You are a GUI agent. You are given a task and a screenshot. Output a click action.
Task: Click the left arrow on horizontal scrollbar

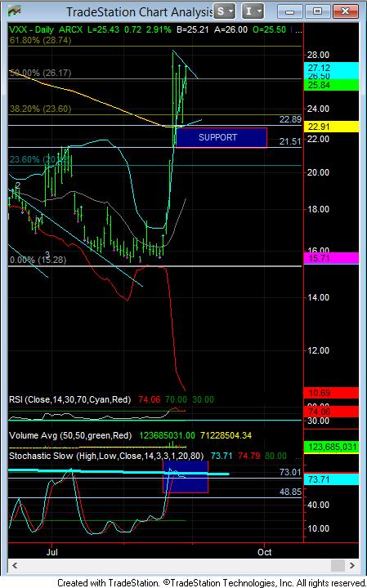(x=15, y=565)
